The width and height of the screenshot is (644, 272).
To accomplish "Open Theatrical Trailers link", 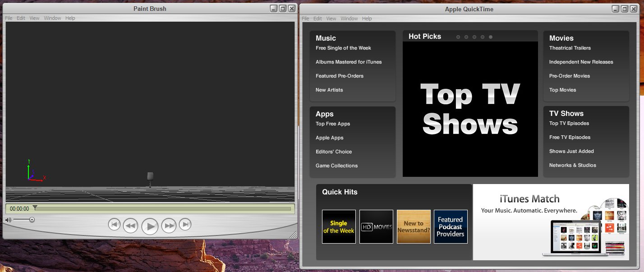I will [x=570, y=48].
